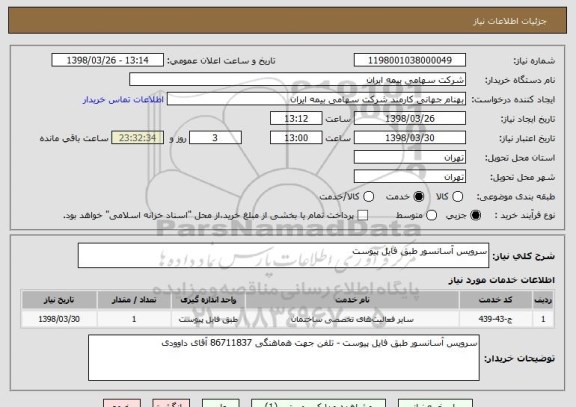Open the اطلاعات تماس خریدار contact link
Screen dimensions: 576x407
(x=123, y=100)
